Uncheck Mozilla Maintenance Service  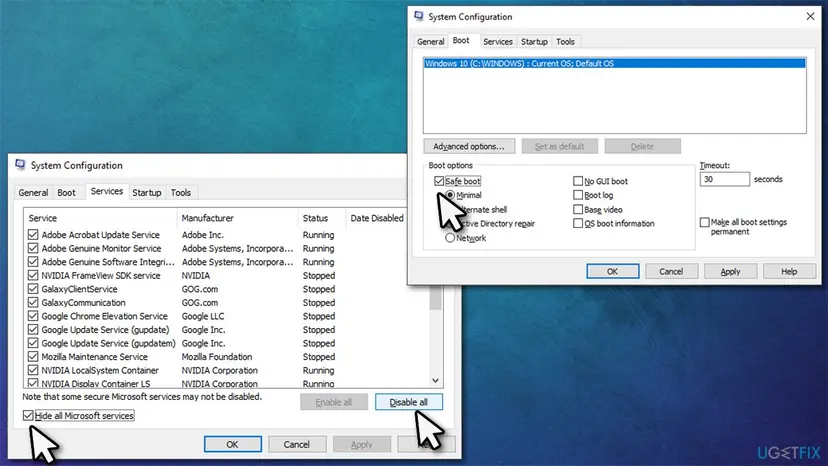click(33, 357)
